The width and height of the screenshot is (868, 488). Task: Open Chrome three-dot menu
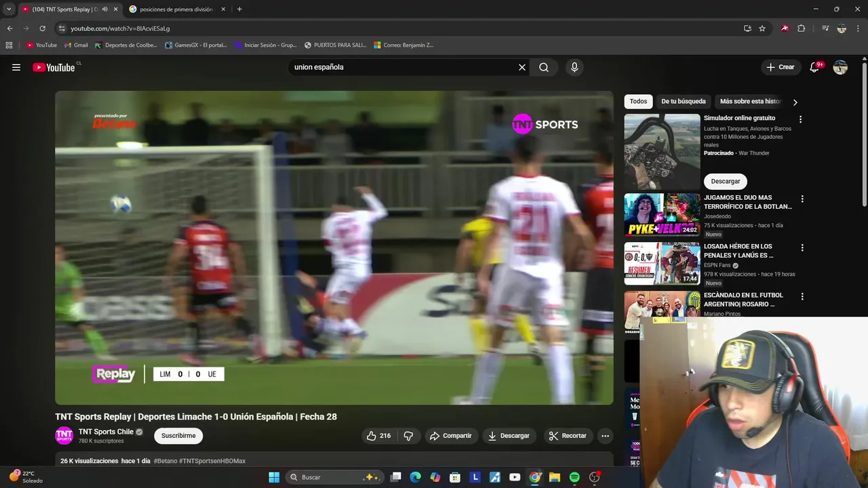(x=859, y=28)
